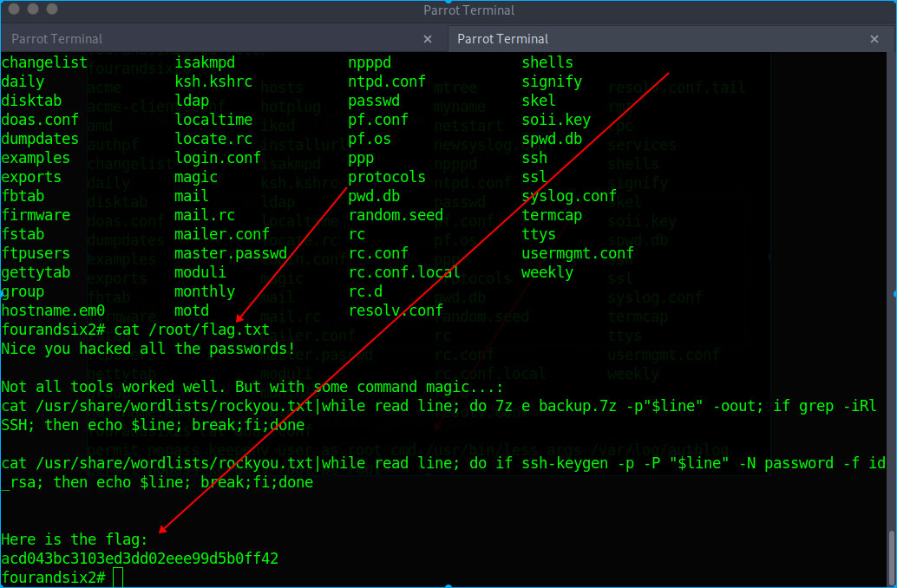897x588 pixels.
Task: Click 'Nice you hacked all the passwords!' line
Action: pyautogui.click(x=148, y=349)
